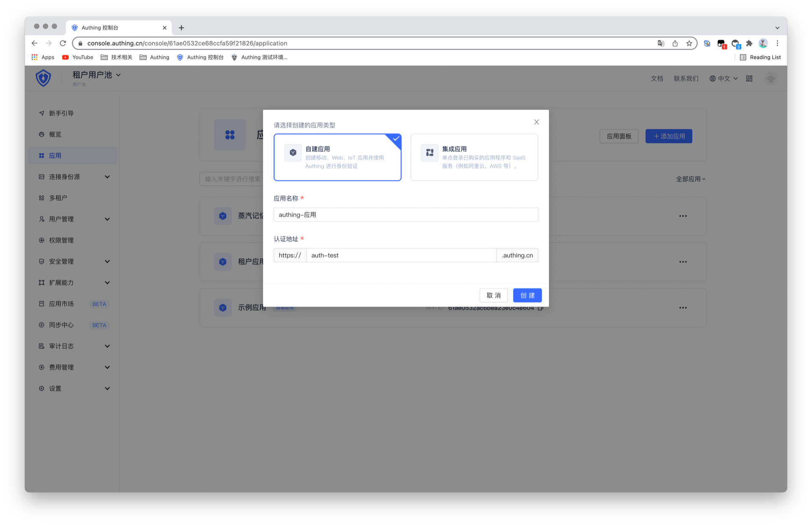Click the 创建 button
The height and width of the screenshot is (525, 812).
[527, 295]
